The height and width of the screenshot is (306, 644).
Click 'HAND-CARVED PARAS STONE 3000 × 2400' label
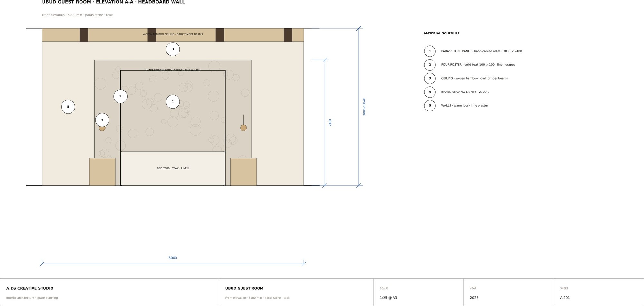click(x=173, y=70)
